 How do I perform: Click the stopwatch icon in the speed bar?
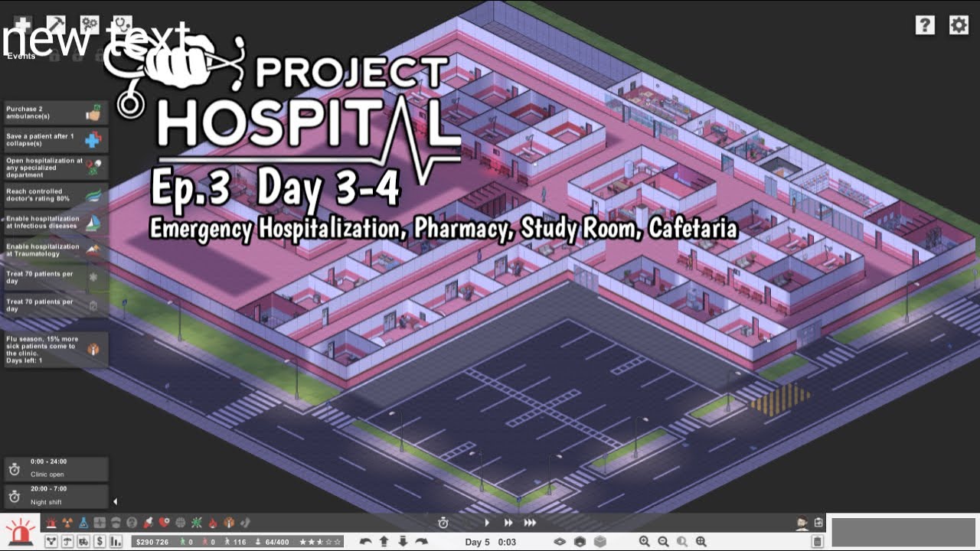tap(443, 523)
